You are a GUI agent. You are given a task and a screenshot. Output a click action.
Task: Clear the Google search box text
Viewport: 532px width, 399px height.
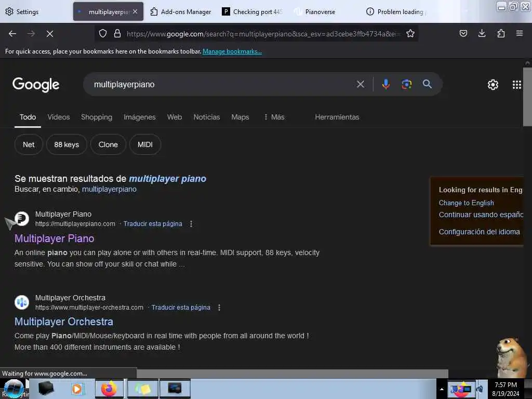(x=361, y=84)
